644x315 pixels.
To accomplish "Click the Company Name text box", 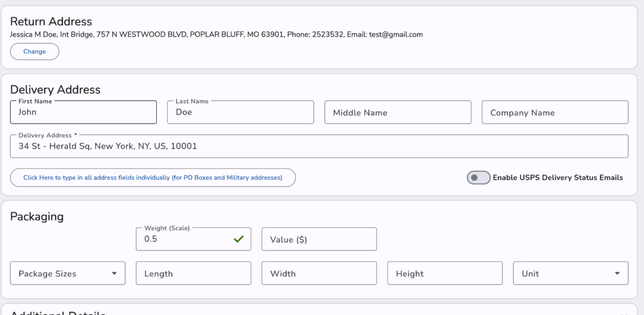I will (555, 112).
